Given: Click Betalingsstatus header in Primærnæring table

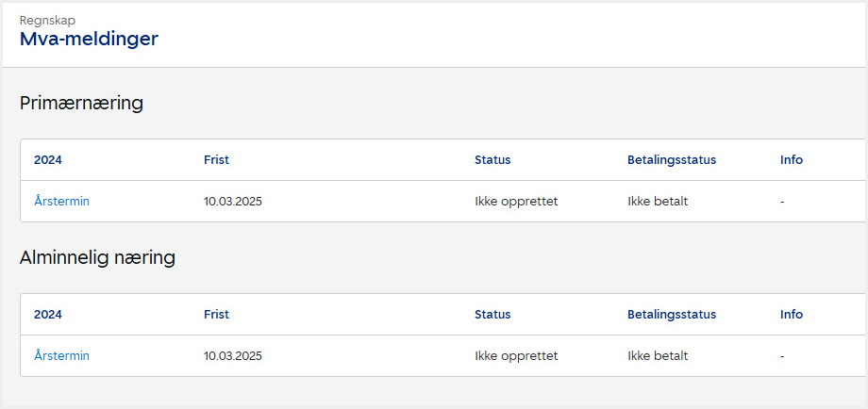Looking at the screenshot, I should click(672, 160).
